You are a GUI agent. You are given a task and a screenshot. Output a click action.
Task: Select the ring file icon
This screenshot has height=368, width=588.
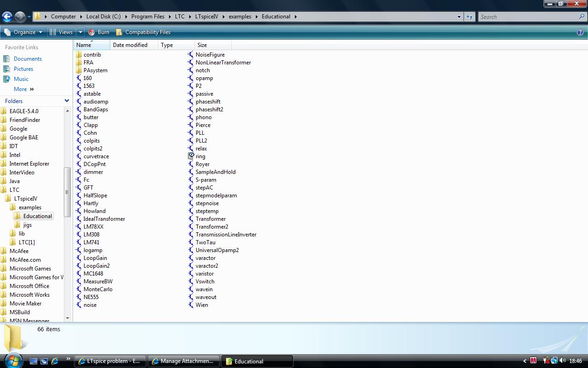[x=191, y=156]
